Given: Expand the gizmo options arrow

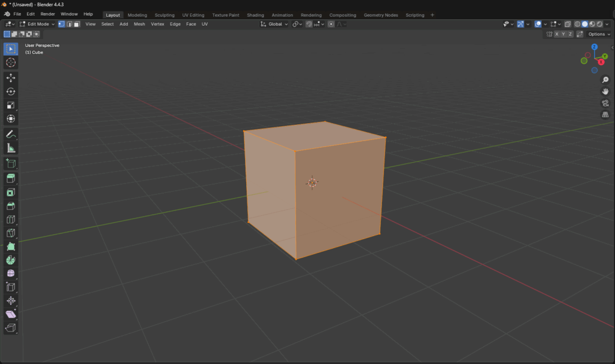Looking at the screenshot, I should point(528,24).
